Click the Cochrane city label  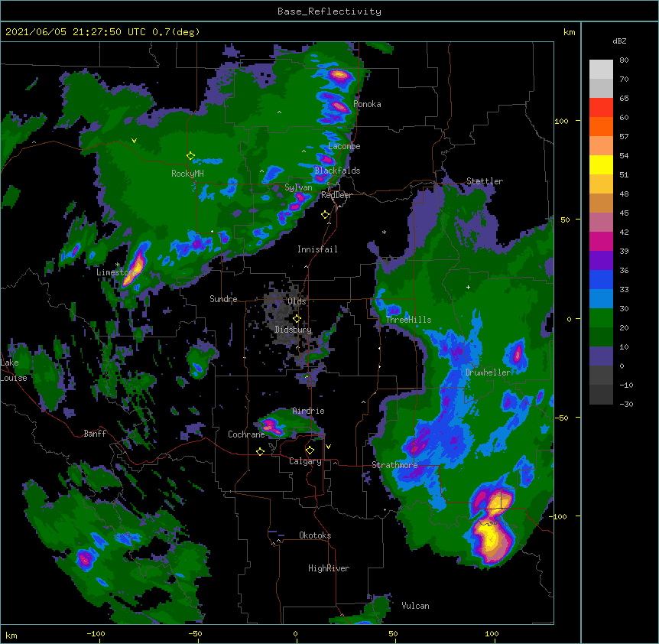click(246, 434)
